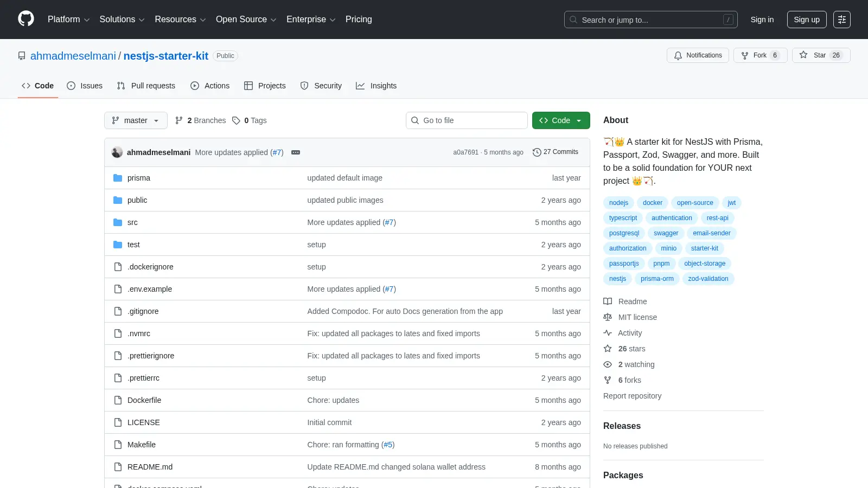View the 2 Branches page
The width and height of the screenshot is (868, 488).
click(x=201, y=120)
